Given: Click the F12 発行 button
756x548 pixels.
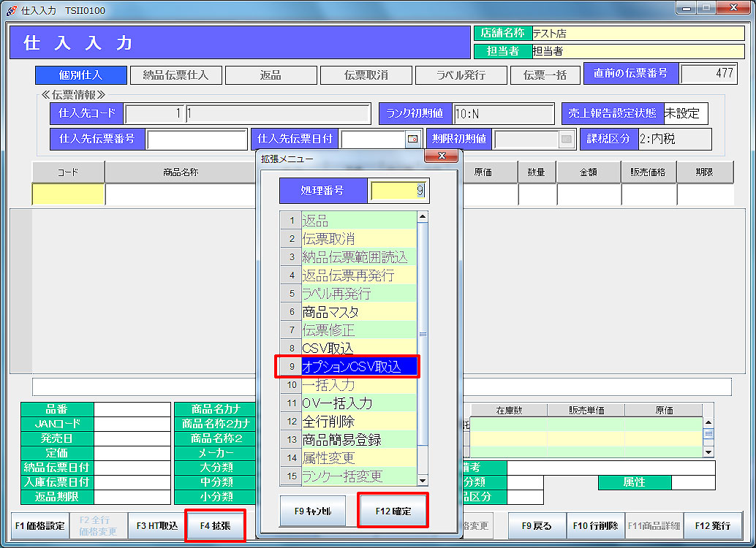Looking at the screenshot, I should point(712,525).
